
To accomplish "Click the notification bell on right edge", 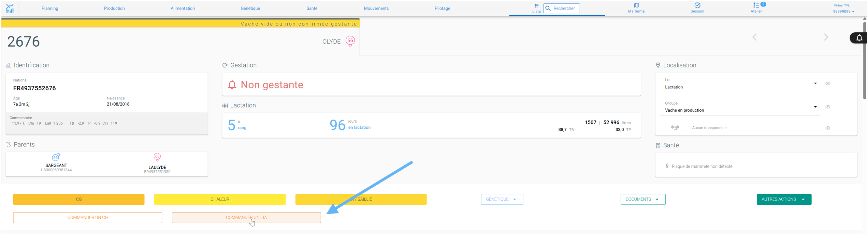I will coord(859,38).
